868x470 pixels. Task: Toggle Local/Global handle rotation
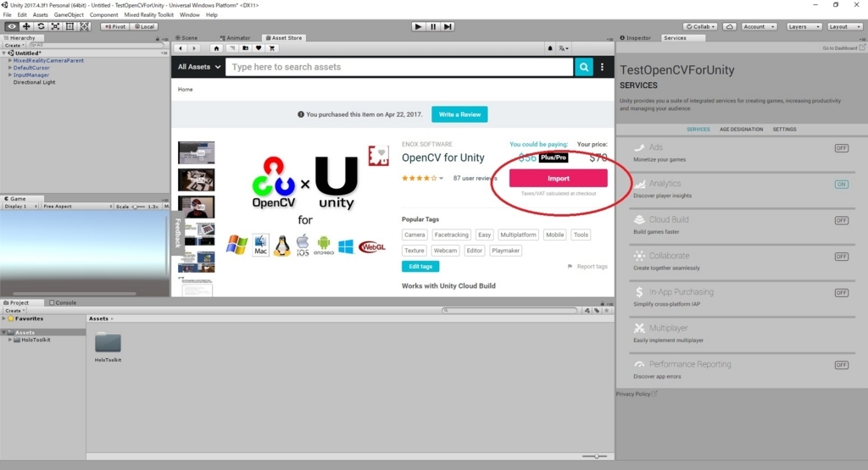pos(144,26)
